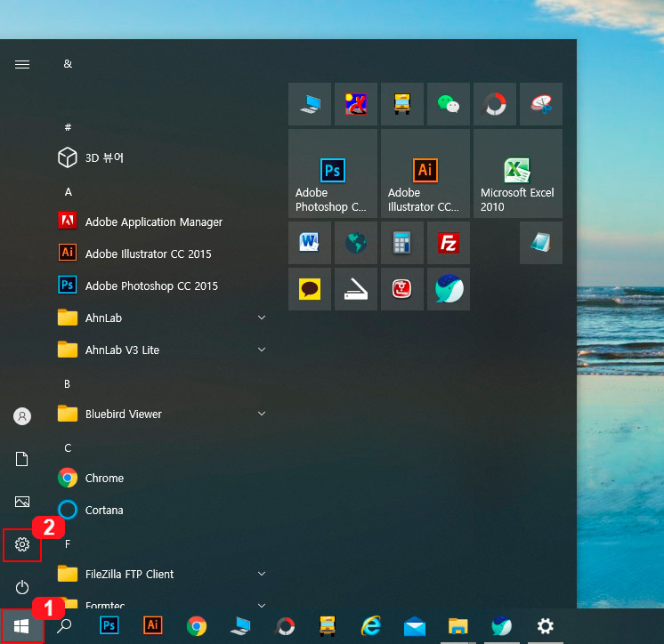Expand the Formtec folder chevron
The image size is (664, 644).
[262, 605]
